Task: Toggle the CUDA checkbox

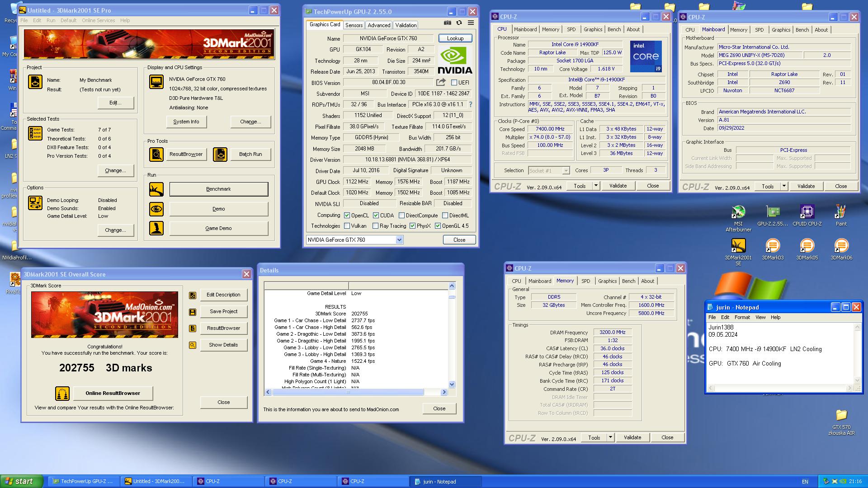Action: (x=376, y=216)
